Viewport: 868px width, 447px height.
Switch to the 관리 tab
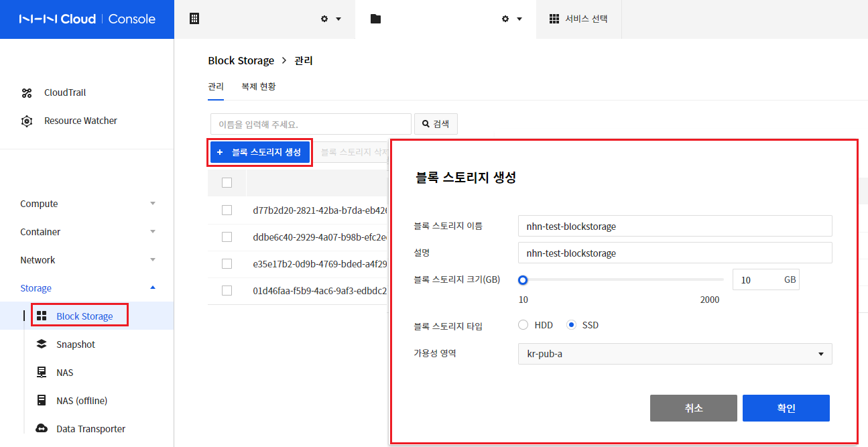(x=216, y=86)
